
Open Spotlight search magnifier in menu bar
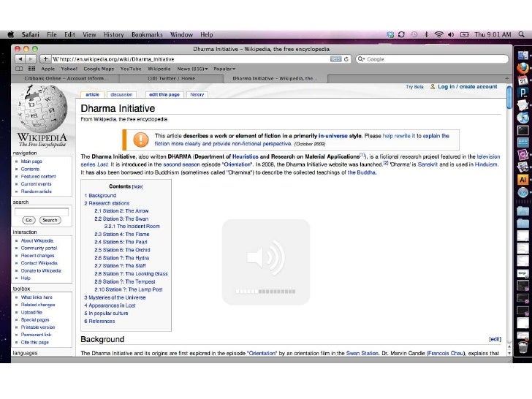click(x=522, y=34)
